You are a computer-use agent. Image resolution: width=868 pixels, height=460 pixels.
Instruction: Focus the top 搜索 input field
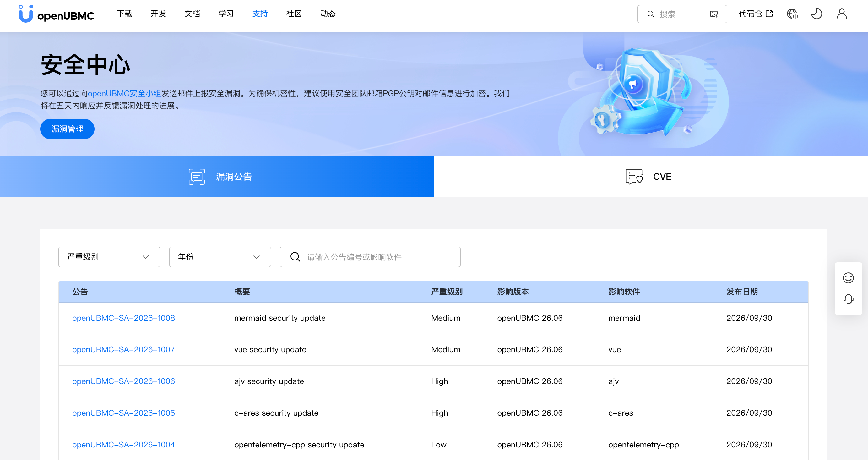point(682,14)
